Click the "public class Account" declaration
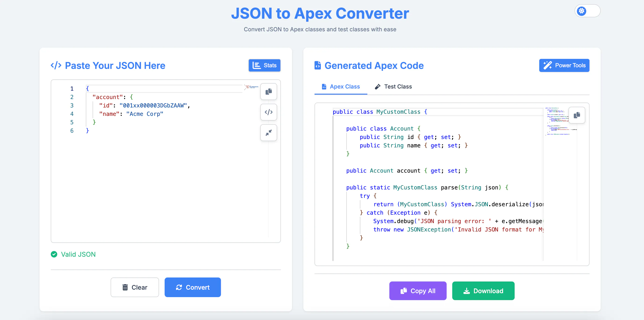Viewport: 644px width, 320px height. pos(384,129)
